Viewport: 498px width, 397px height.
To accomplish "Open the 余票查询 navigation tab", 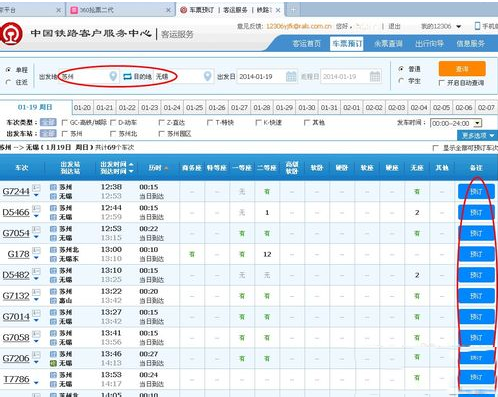I will pyautogui.click(x=388, y=44).
